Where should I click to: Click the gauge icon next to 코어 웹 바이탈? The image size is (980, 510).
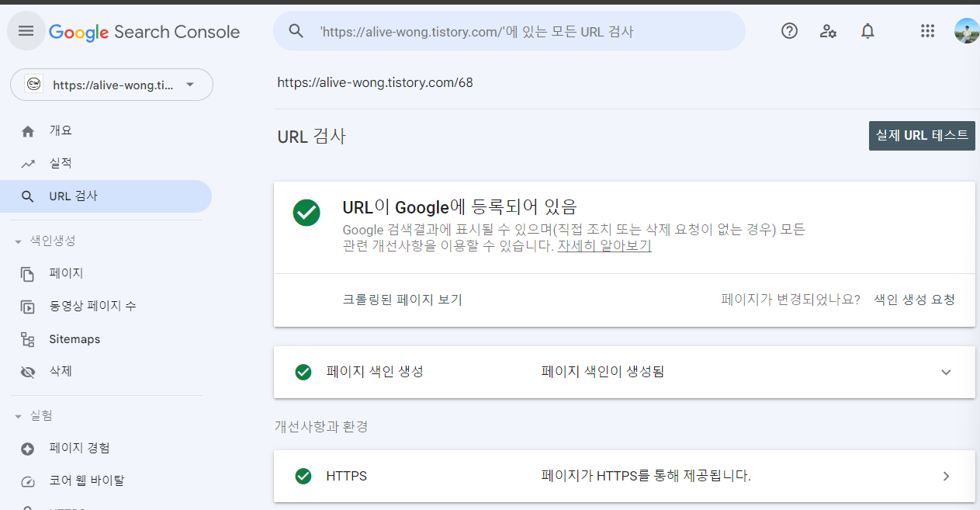click(x=28, y=481)
